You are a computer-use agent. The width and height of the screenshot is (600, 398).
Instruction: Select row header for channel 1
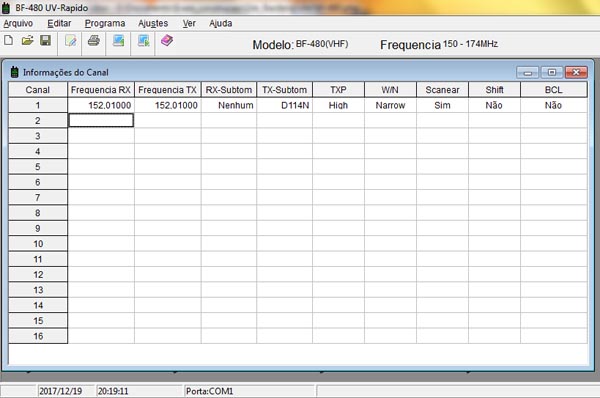[38, 105]
